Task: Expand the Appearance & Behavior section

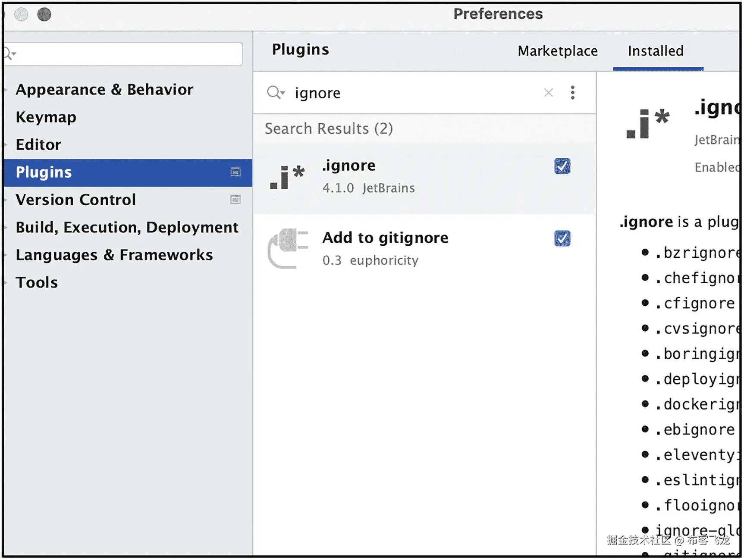Action: tap(6, 90)
